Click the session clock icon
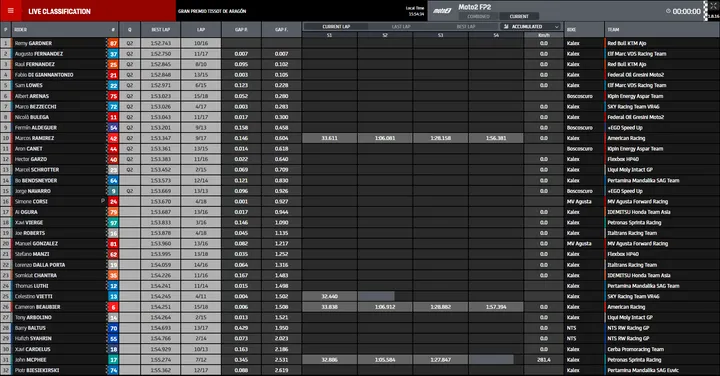Screen dimensions: 720x376 tap(668, 11)
